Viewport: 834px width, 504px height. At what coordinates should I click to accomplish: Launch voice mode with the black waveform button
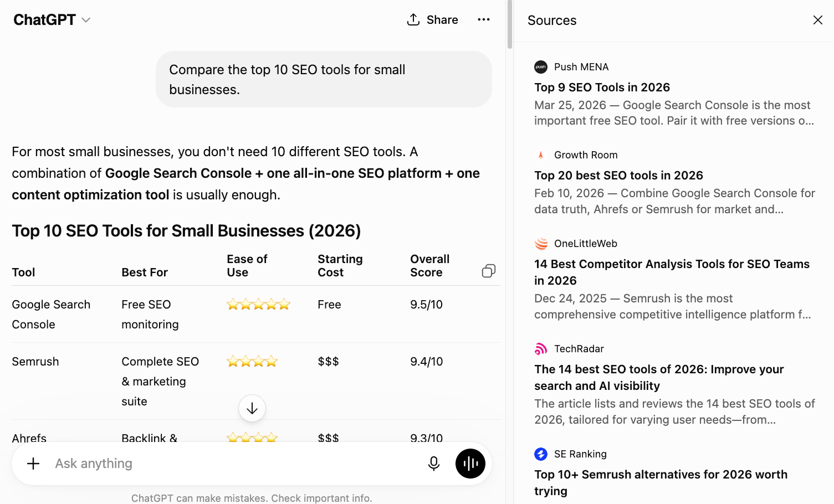click(x=470, y=464)
